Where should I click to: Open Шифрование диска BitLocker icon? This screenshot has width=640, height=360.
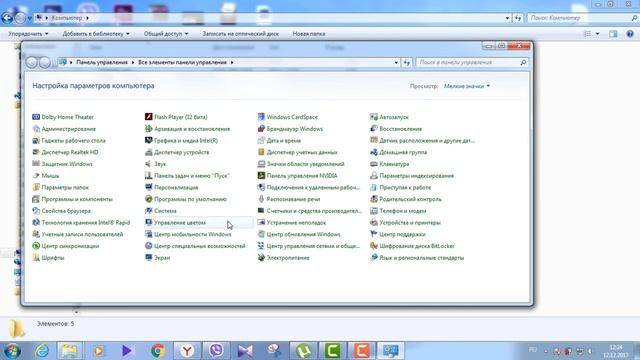(x=374, y=246)
